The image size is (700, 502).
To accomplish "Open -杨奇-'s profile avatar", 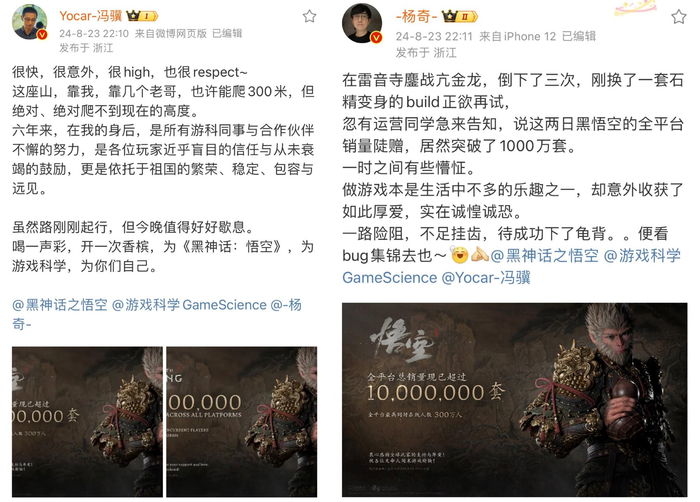I will tap(362, 23).
